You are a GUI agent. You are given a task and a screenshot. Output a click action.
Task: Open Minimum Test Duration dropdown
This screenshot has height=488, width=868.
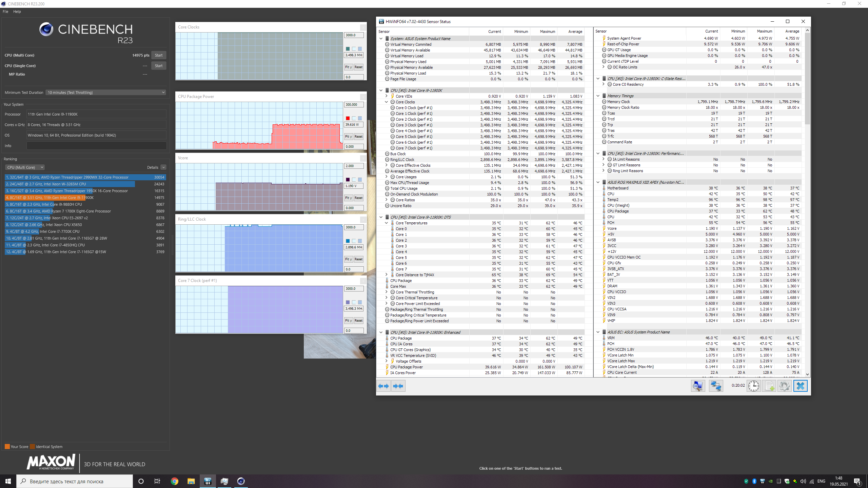pos(106,93)
